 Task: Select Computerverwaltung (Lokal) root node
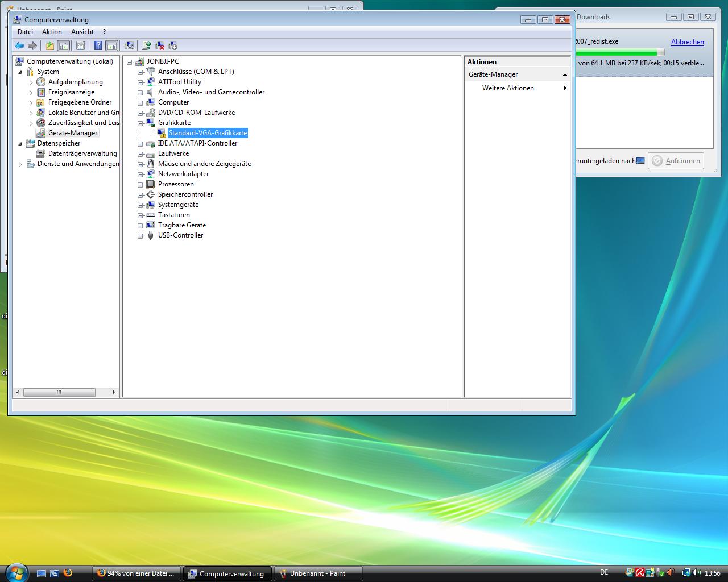coord(70,61)
